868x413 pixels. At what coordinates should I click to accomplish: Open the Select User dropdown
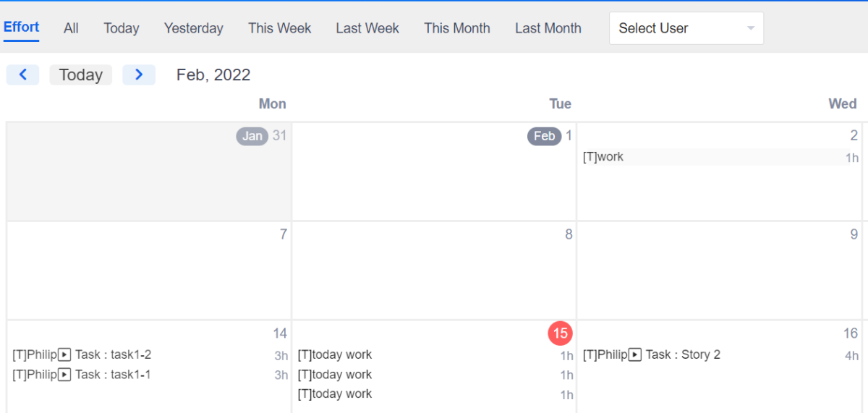point(686,28)
